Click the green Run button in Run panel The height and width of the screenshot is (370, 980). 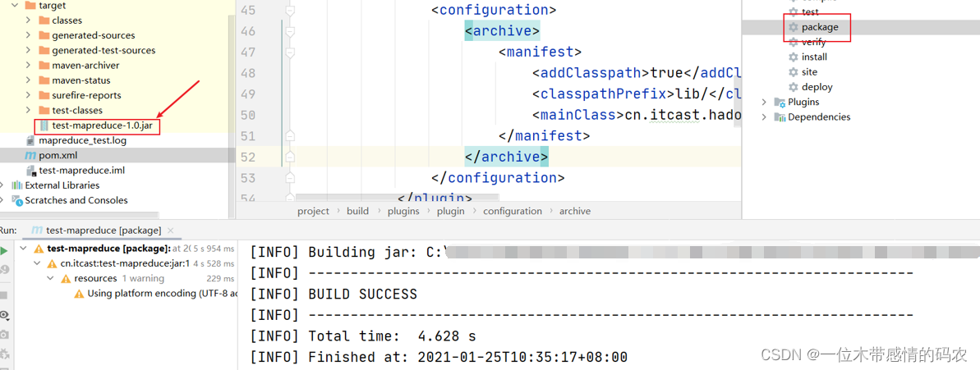[x=4, y=251]
